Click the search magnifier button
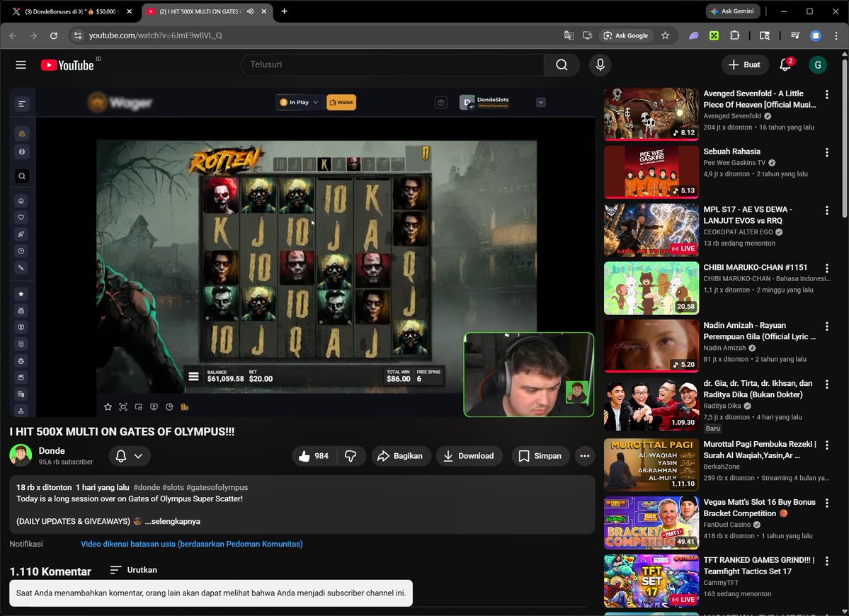The width and height of the screenshot is (849, 616). (x=562, y=65)
